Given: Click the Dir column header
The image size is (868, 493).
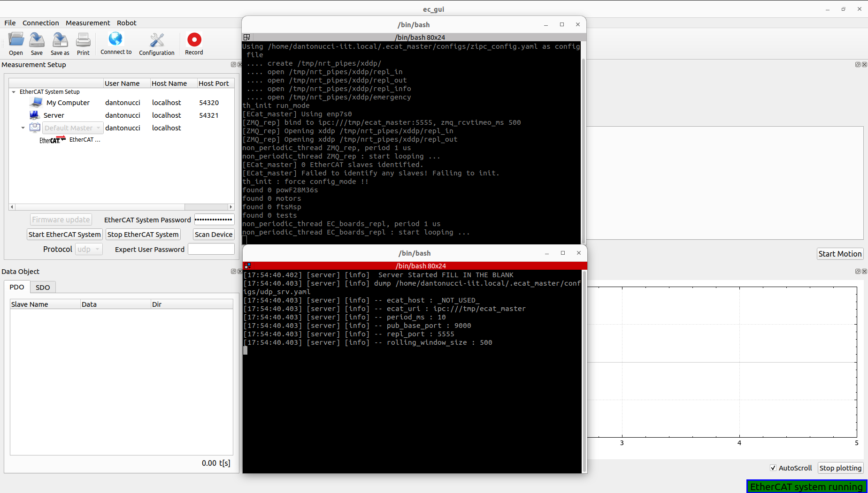Looking at the screenshot, I should [192, 304].
